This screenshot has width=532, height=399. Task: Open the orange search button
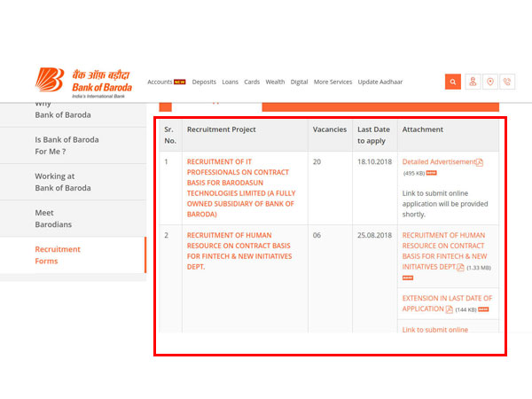pyautogui.click(x=452, y=82)
